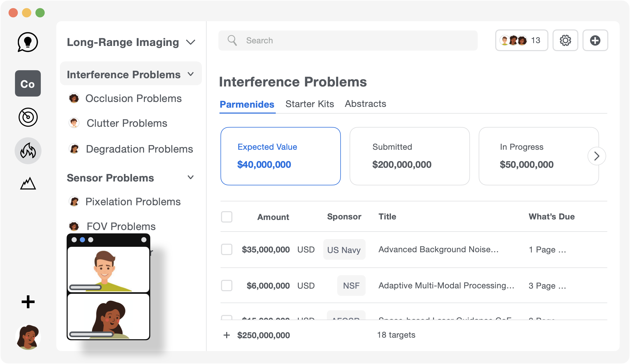Check the $6,000,000 NSF row checkbox

(226, 286)
